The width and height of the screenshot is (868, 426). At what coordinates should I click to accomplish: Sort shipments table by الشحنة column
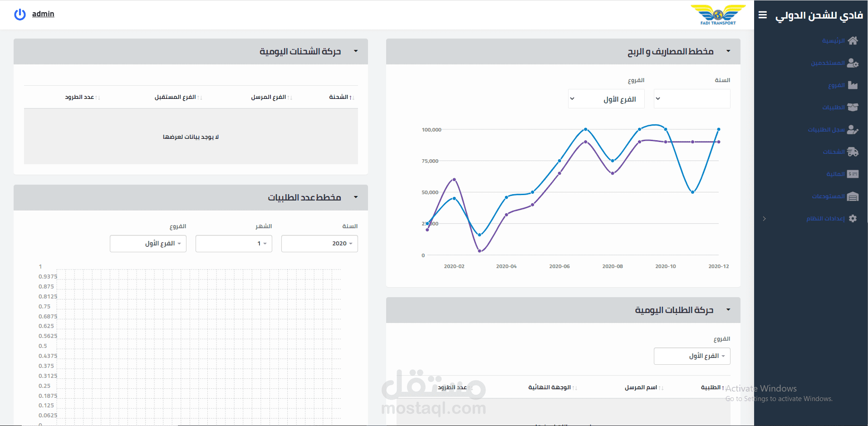pos(342,97)
